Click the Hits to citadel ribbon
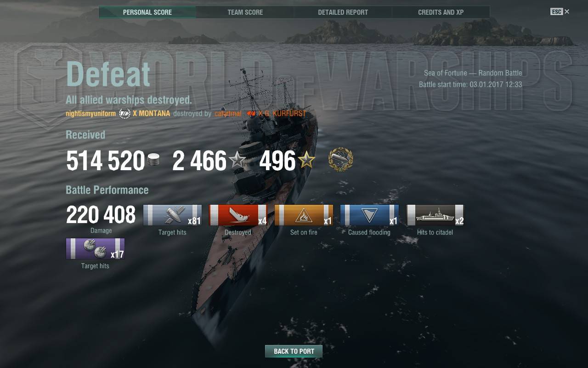Viewport: 588px width, 368px height. click(x=435, y=215)
